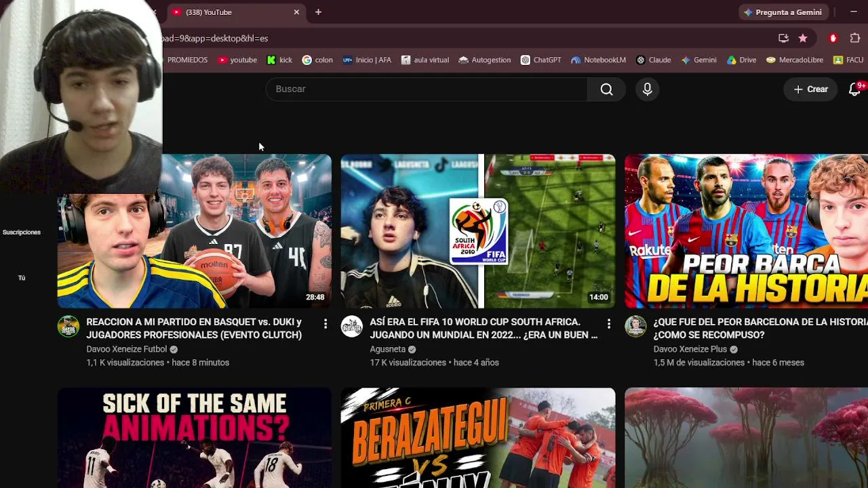Open the Inicio | AFA bookmark

(367, 60)
